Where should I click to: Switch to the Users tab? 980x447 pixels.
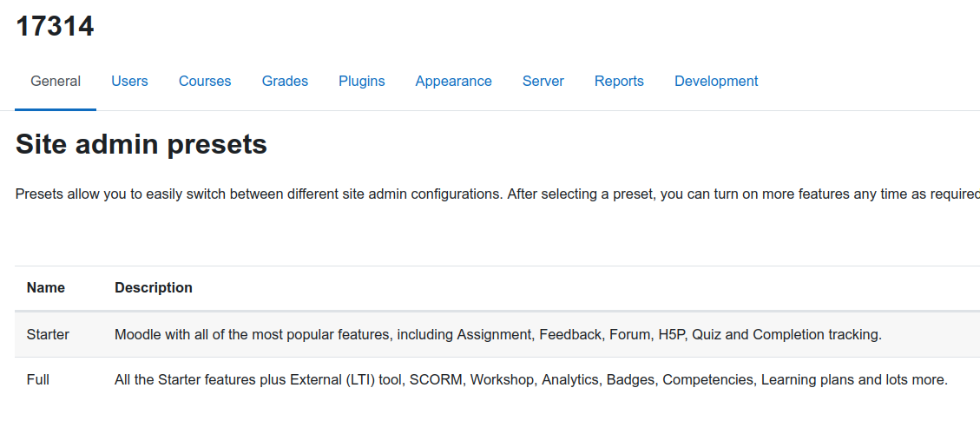(x=129, y=82)
